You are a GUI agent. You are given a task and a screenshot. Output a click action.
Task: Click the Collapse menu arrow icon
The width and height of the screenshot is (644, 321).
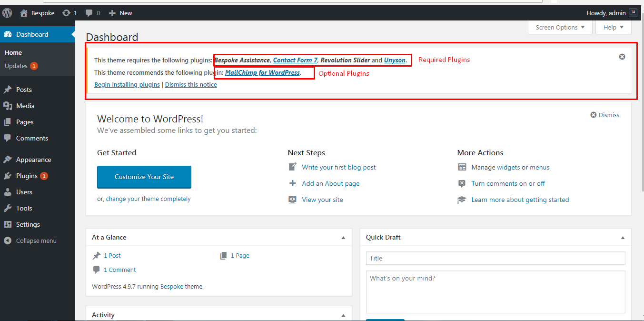[x=8, y=241]
